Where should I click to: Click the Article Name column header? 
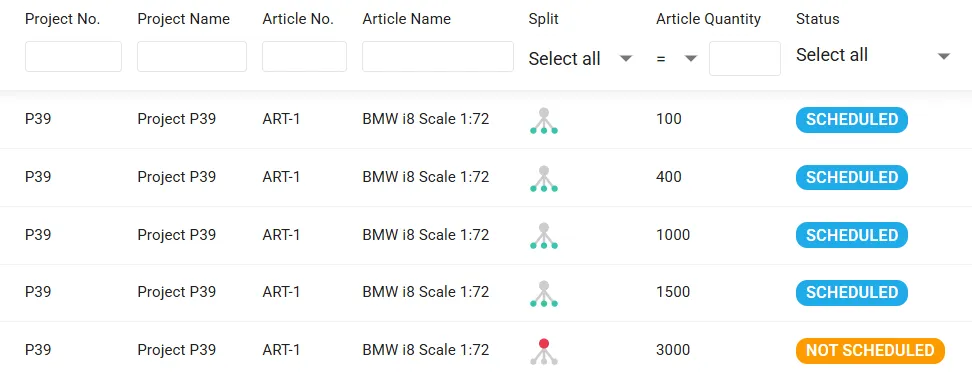(407, 19)
